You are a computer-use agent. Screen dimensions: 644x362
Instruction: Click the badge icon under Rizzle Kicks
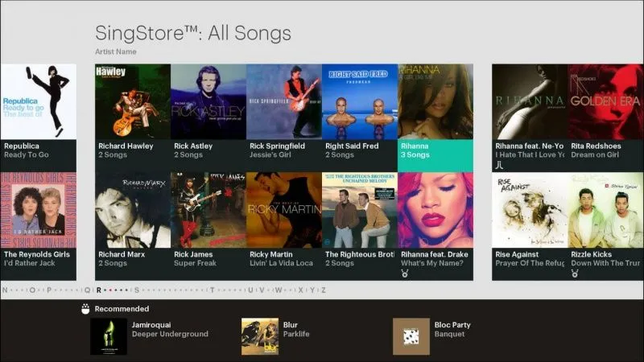[x=575, y=274]
